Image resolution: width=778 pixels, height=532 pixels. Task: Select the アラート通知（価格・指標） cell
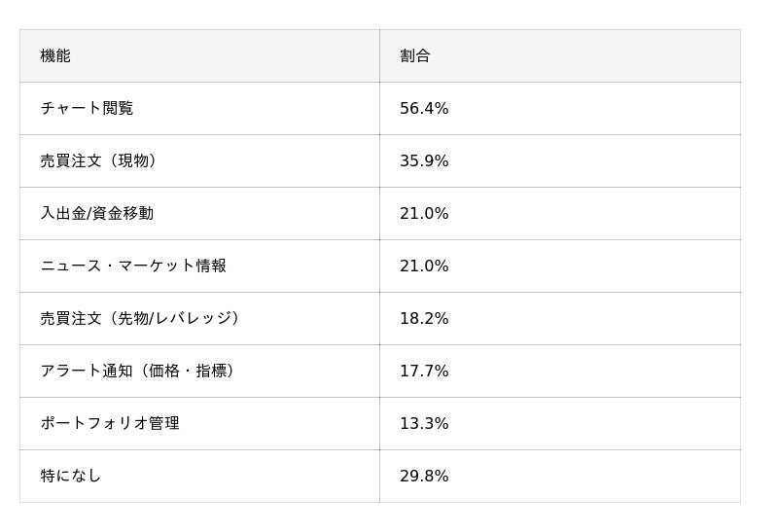(140, 372)
